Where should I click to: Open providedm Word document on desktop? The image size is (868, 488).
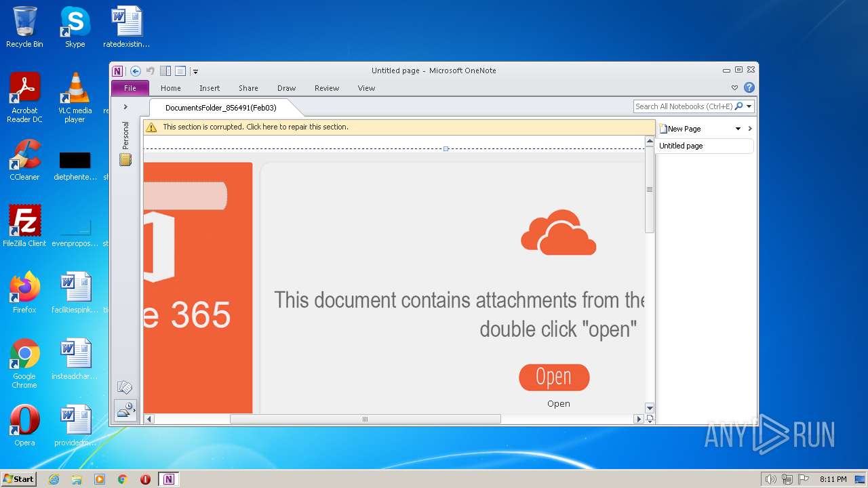tap(75, 425)
